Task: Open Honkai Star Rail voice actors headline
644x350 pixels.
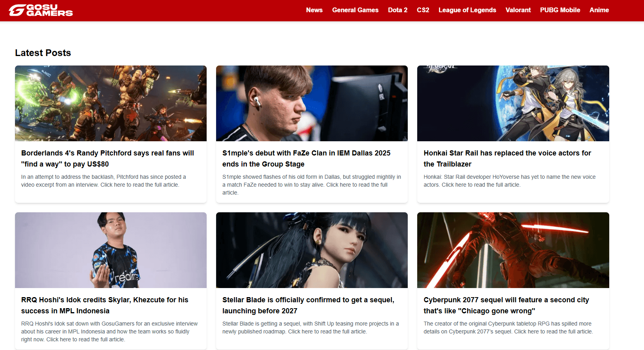Action: pos(507,159)
